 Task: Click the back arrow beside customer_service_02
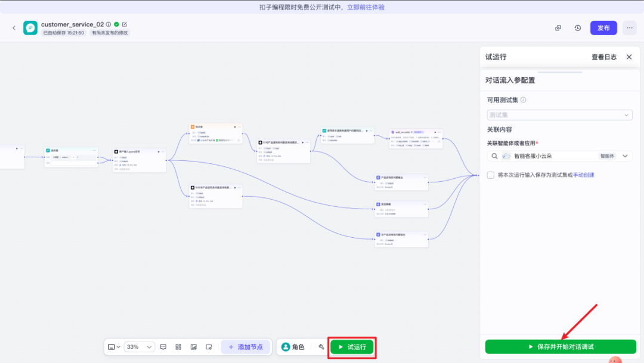click(x=14, y=28)
